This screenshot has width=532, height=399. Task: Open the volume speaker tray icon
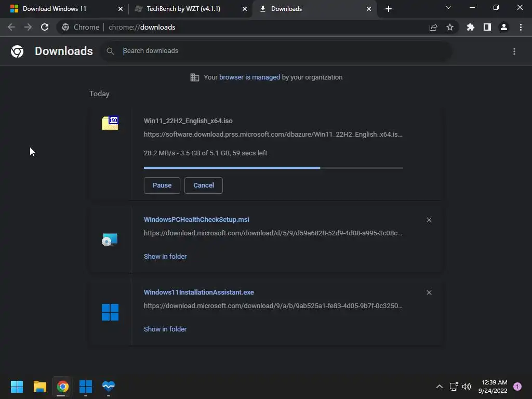(467, 387)
